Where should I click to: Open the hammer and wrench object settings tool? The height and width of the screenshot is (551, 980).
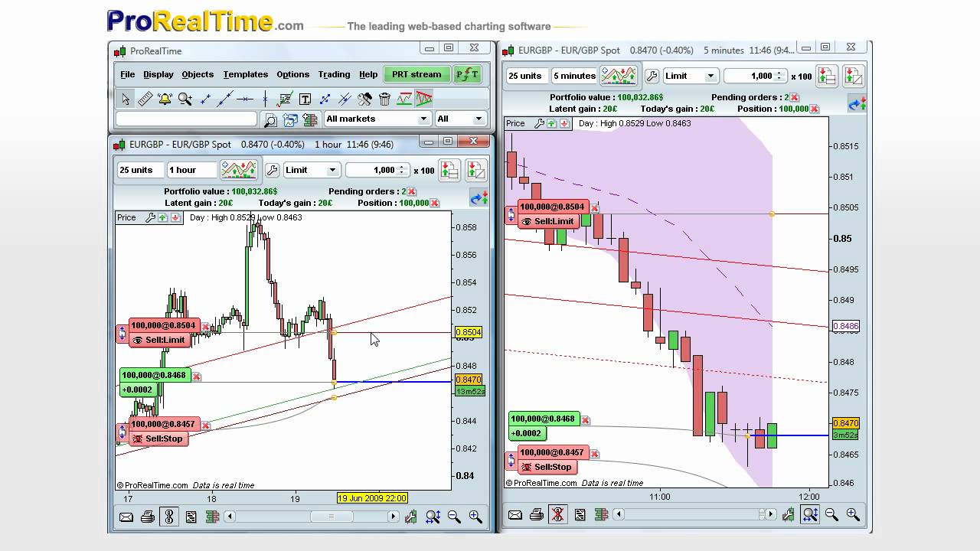coord(364,99)
